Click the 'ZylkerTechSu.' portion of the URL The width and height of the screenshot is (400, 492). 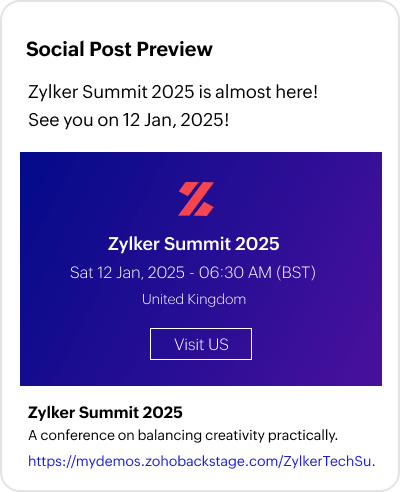pyautogui.click(x=330, y=461)
